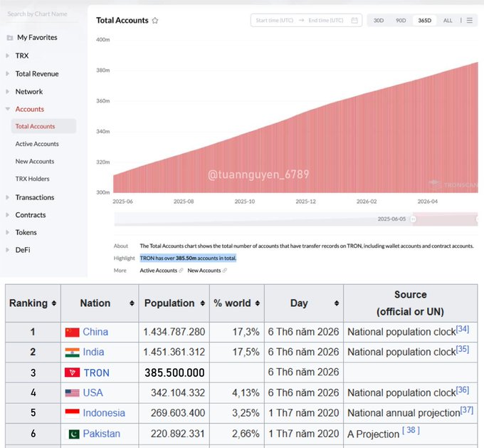Open citation reference [36]
Screen dimensions: 484x448
463,390
